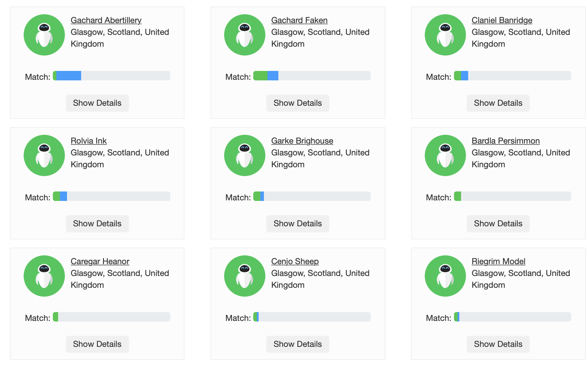
Task: Expand Caregar Heanor's details
Action: pos(97,344)
